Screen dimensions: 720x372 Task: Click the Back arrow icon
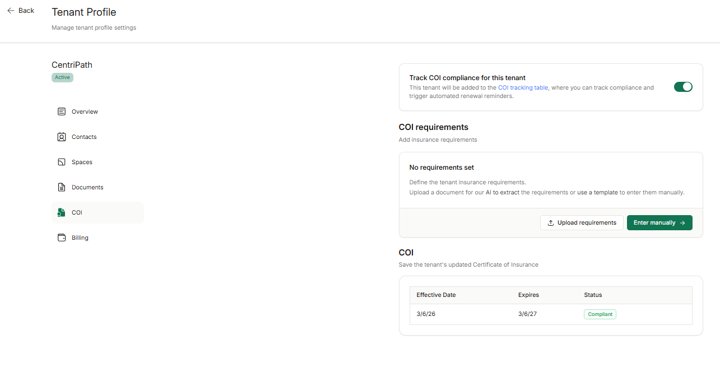pyautogui.click(x=11, y=11)
